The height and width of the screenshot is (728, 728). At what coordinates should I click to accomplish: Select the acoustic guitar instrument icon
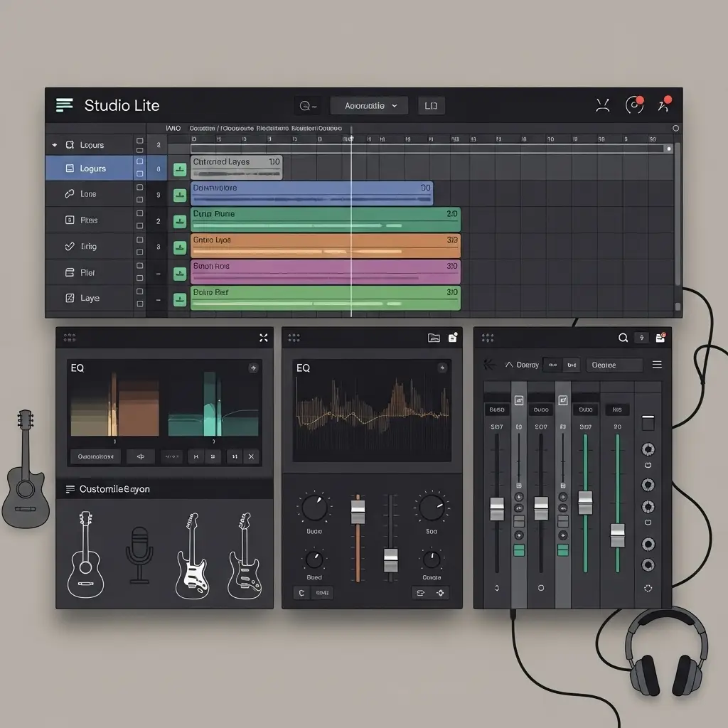click(x=85, y=555)
